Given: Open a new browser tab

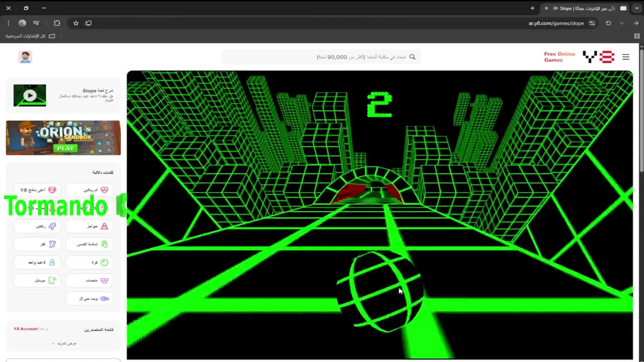Looking at the screenshot, I should (x=532, y=8).
